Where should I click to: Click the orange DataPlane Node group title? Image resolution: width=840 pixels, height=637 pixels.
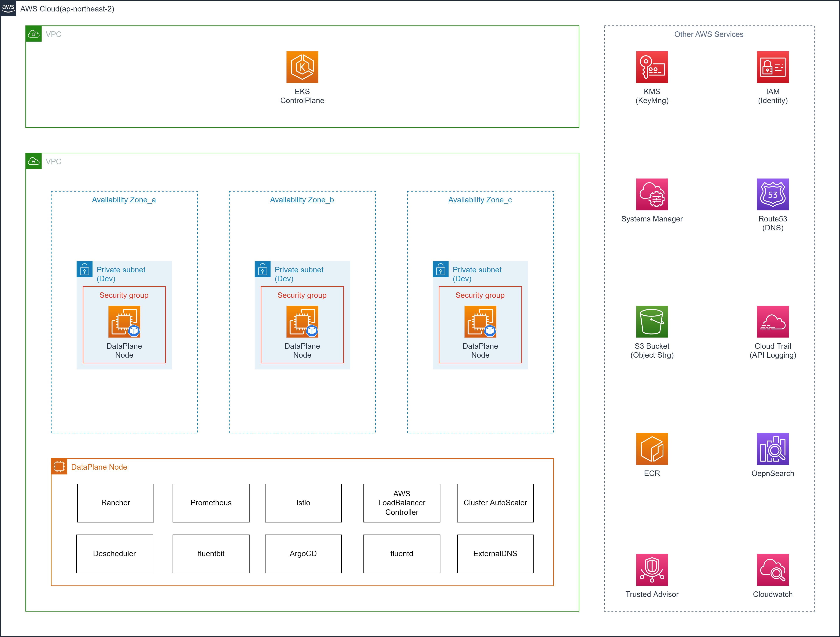pos(99,467)
